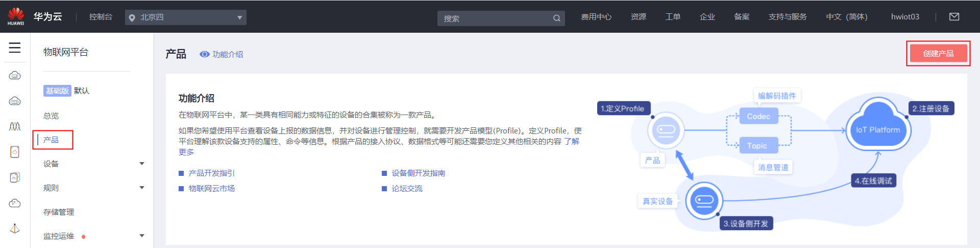Open the 产品开发指引 link
The width and height of the screenshot is (980, 248).
212,173
